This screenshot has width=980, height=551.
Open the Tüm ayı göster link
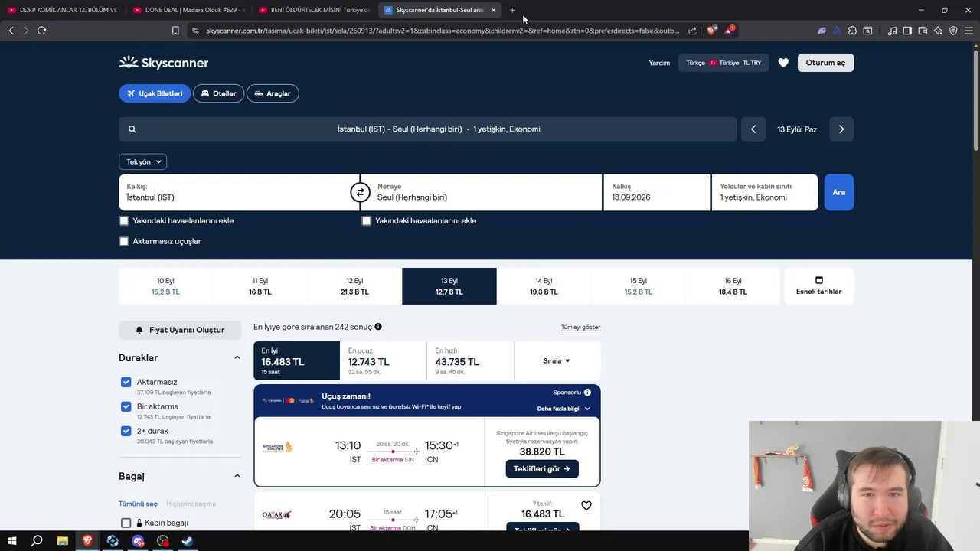[x=580, y=328]
